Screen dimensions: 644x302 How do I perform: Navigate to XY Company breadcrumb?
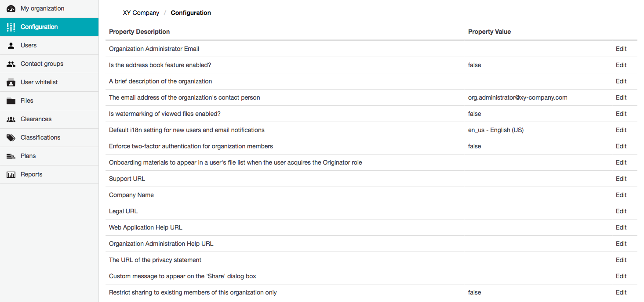coord(141,13)
